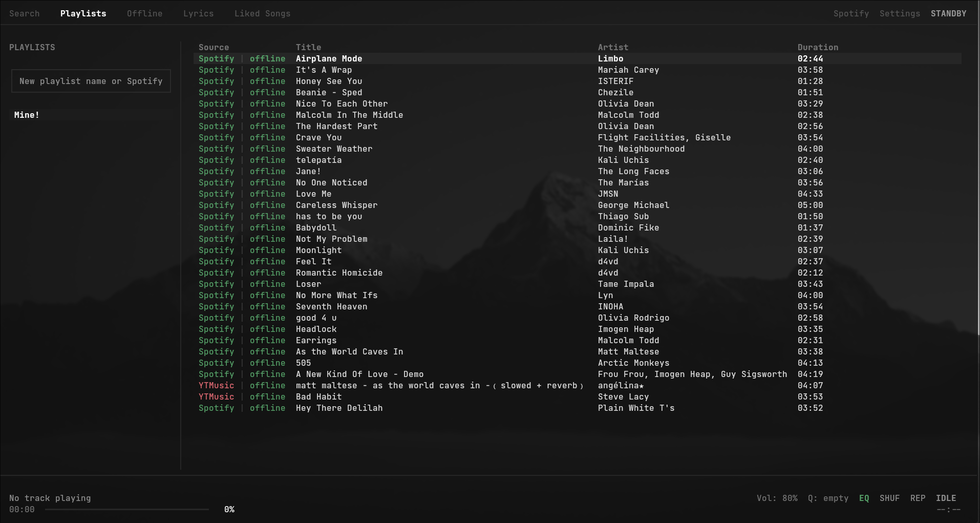Open Settings from the top bar
This screenshot has width=980, height=523.
[x=900, y=13]
